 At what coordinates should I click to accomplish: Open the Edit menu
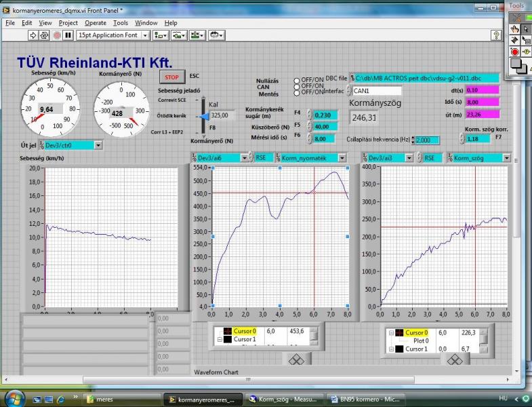pyautogui.click(x=27, y=23)
